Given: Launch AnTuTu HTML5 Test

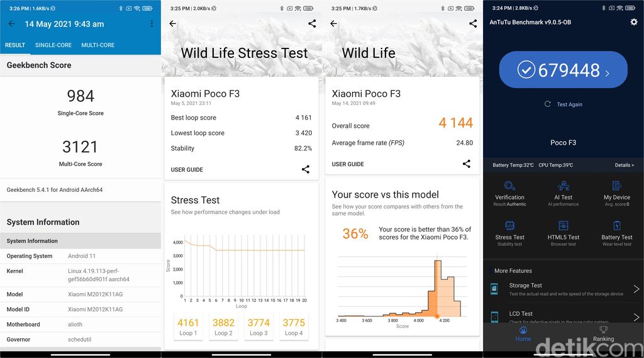Looking at the screenshot, I should pyautogui.click(x=563, y=233).
